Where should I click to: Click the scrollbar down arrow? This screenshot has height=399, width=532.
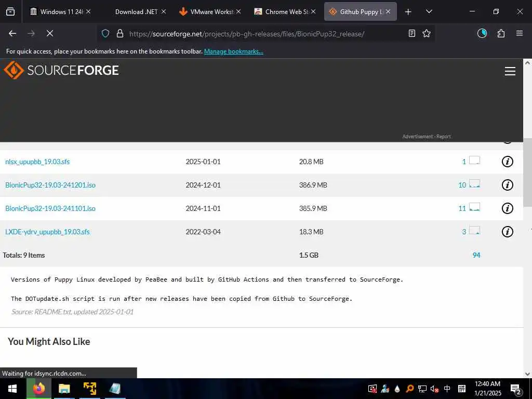coord(527,374)
